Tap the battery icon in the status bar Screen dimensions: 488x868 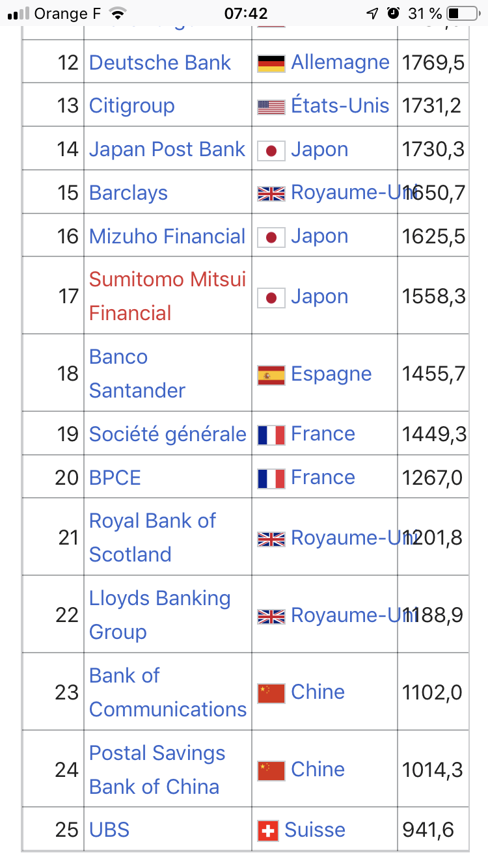[x=463, y=13]
